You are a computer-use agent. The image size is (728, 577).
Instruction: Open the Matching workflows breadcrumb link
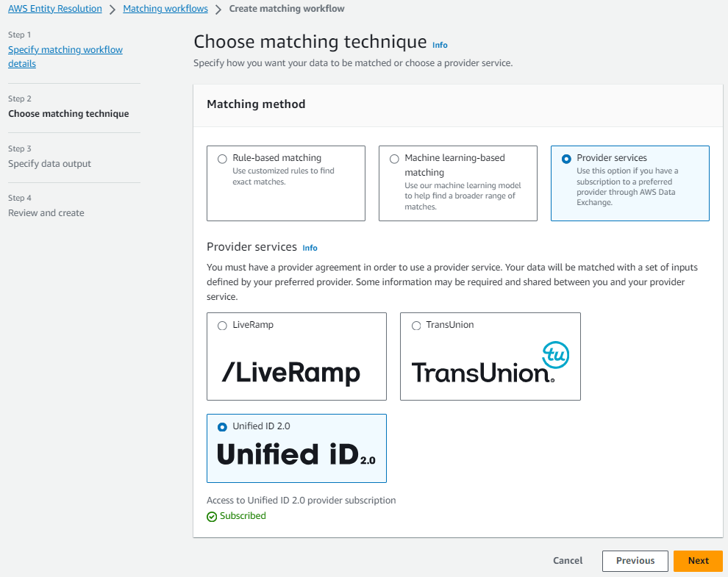(x=165, y=8)
